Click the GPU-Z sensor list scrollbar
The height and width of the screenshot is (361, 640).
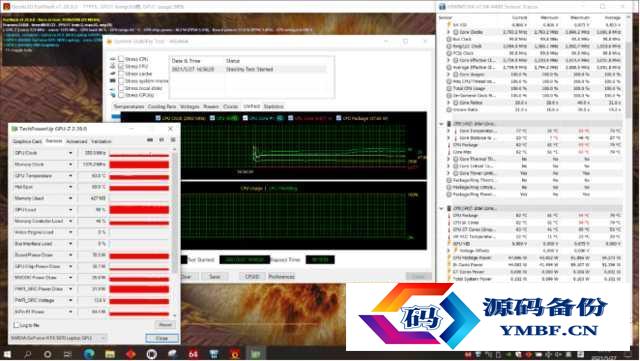175,231
